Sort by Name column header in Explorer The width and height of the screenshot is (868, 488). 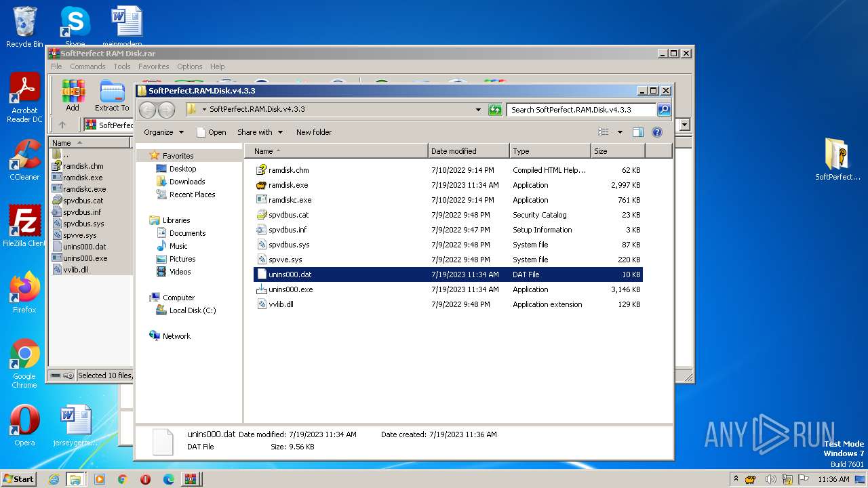pyautogui.click(x=336, y=151)
